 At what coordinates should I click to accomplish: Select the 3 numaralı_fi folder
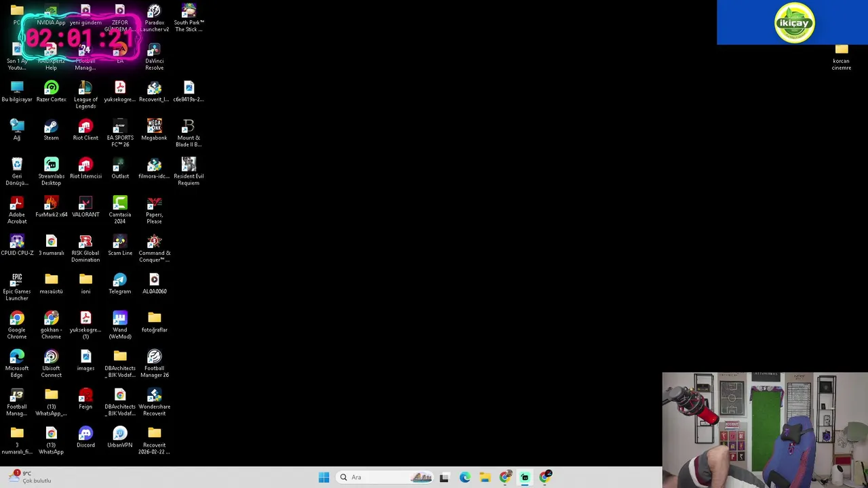coord(17,441)
